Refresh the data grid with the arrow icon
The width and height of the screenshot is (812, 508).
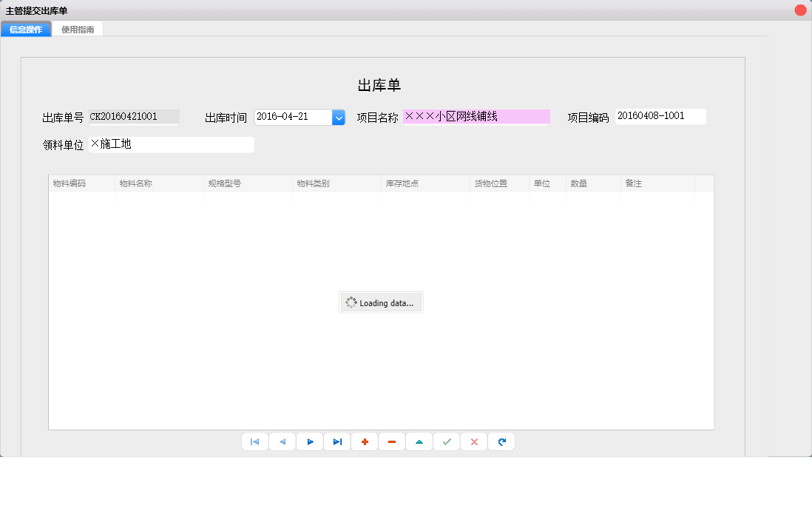pos(501,441)
